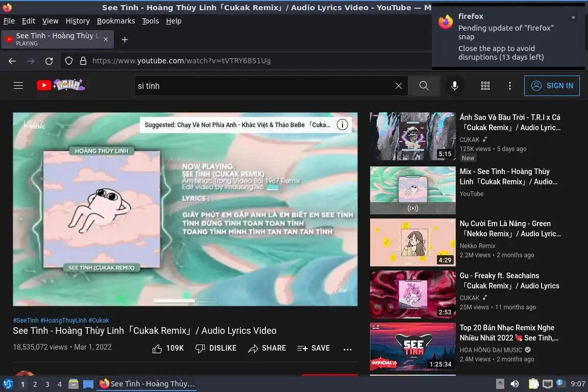Start voice search with microphone
The width and height of the screenshot is (588, 392).
(454, 86)
